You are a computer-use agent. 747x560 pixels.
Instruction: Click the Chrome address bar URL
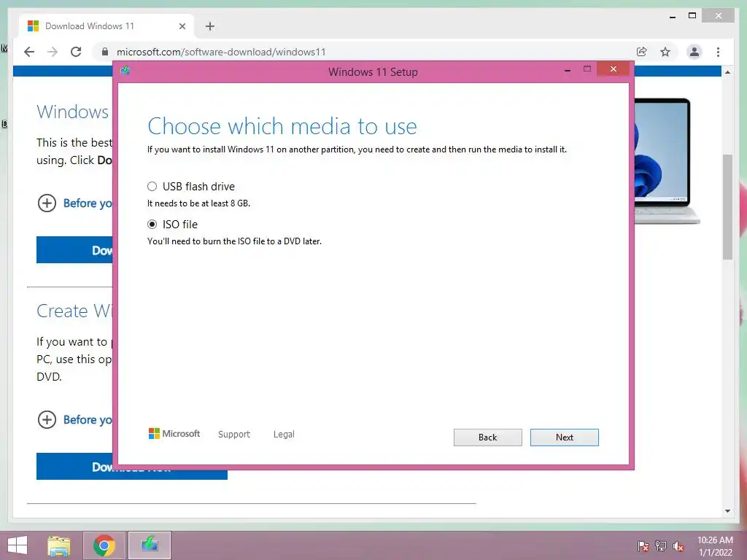221,52
